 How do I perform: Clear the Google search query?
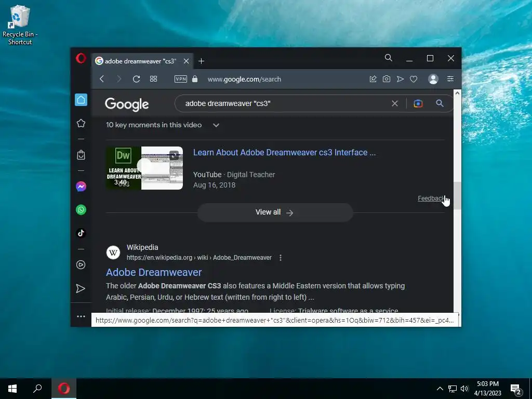[395, 103]
